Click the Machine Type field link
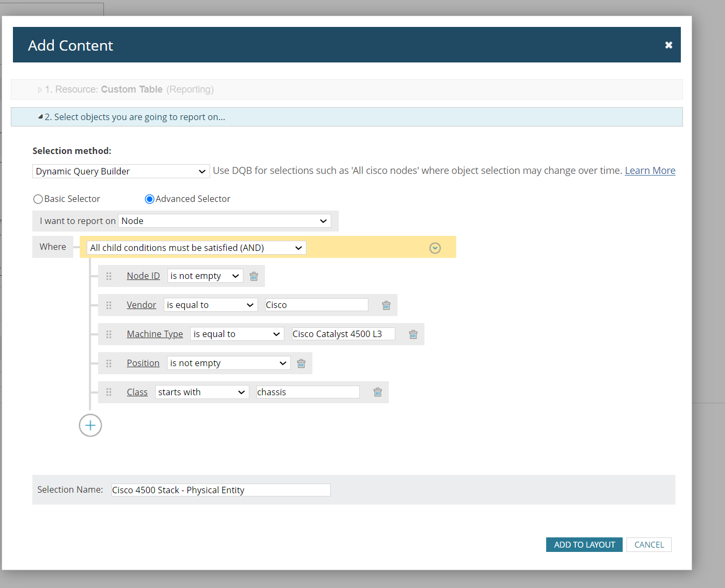 (x=155, y=334)
